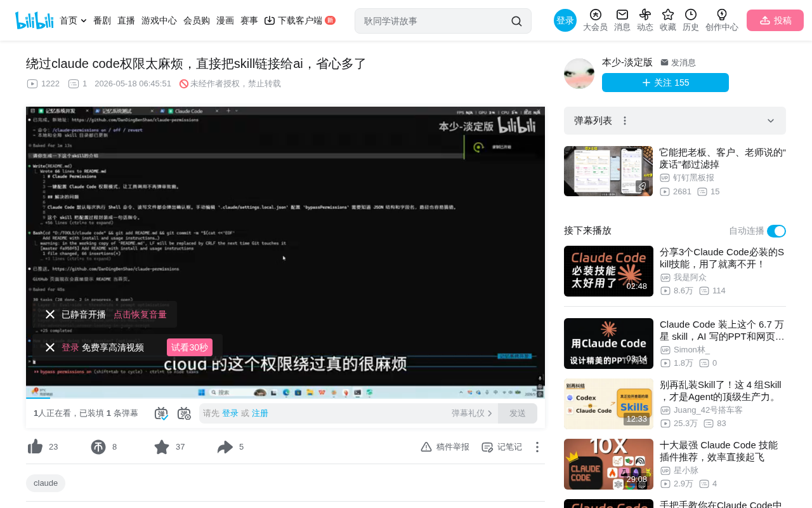The height and width of the screenshot is (508, 812).
Task: Open 游戏中心 menu item
Action: (159, 20)
